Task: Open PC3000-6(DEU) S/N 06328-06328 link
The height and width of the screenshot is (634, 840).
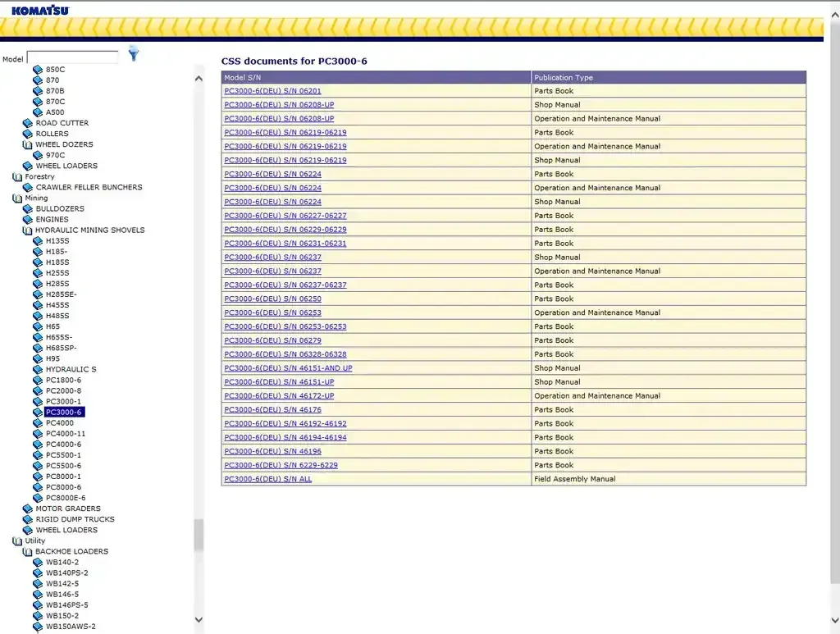Action: pyautogui.click(x=285, y=354)
